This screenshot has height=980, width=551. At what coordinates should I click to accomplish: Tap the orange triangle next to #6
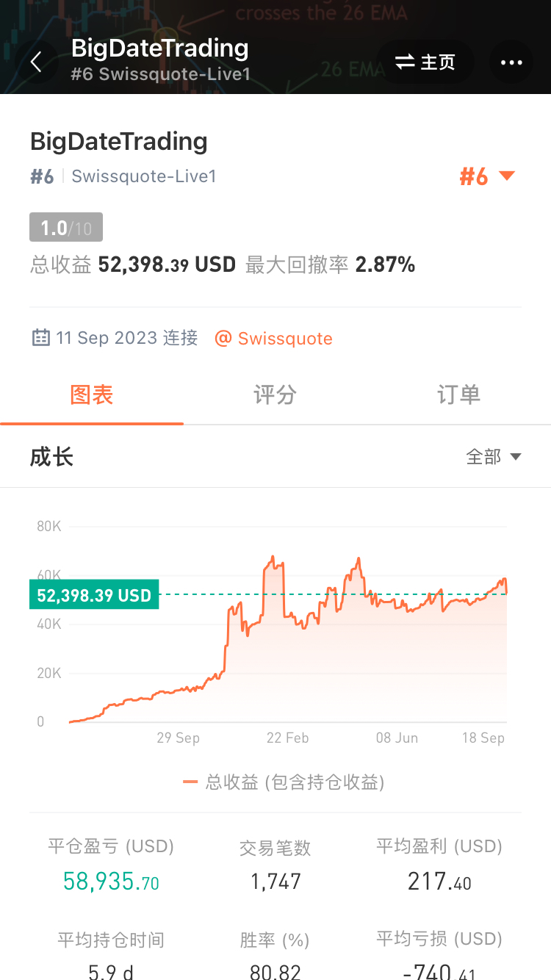[x=507, y=176]
